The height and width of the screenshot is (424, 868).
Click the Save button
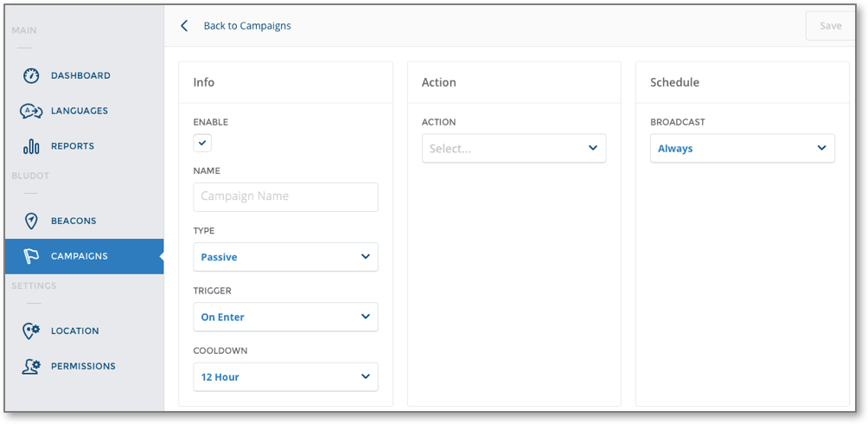(x=830, y=25)
